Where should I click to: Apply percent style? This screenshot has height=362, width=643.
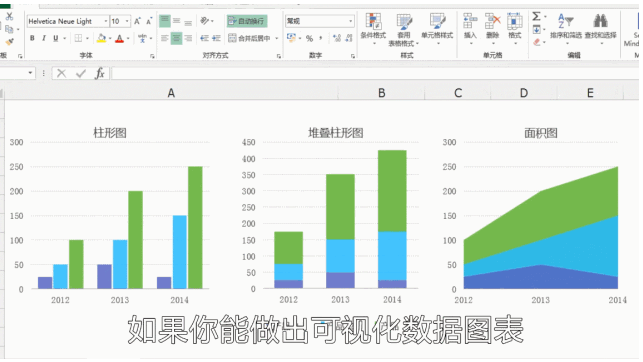coord(309,38)
